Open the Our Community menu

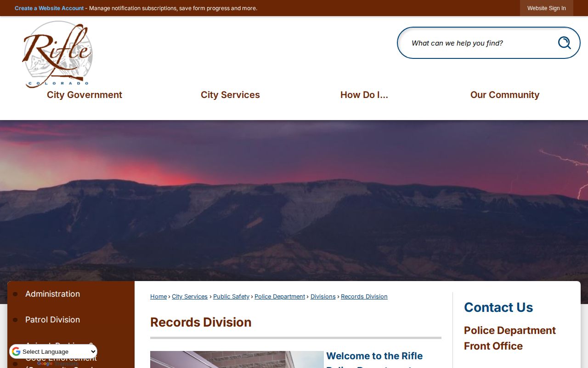tap(505, 95)
